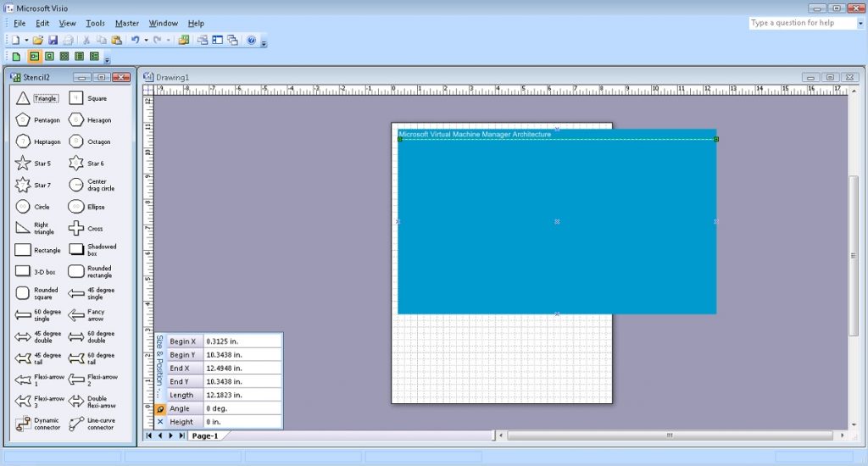Click the Help question mark icon

point(251,40)
